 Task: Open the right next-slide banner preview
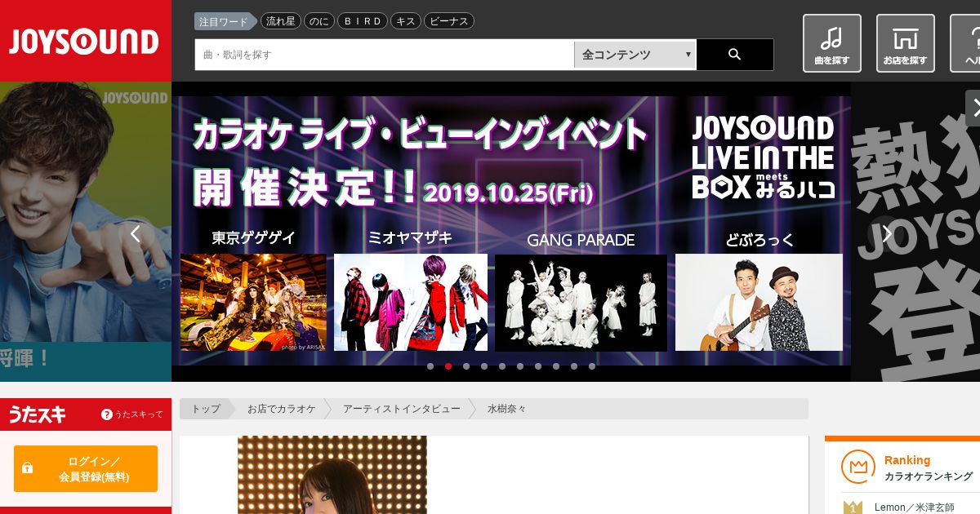tap(915, 232)
